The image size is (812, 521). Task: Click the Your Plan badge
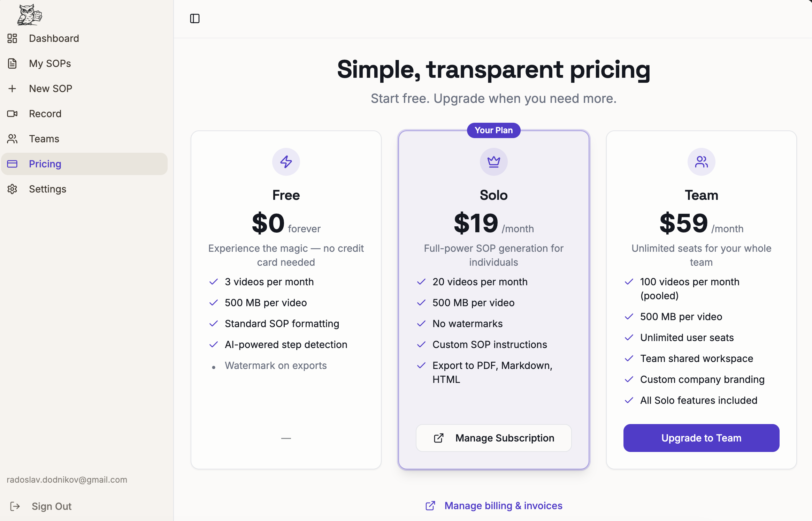(x=493, y=130)
